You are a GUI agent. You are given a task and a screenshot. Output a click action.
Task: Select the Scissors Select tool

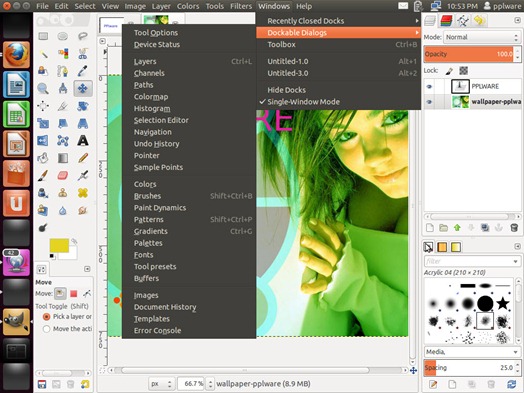pos(83,53)
